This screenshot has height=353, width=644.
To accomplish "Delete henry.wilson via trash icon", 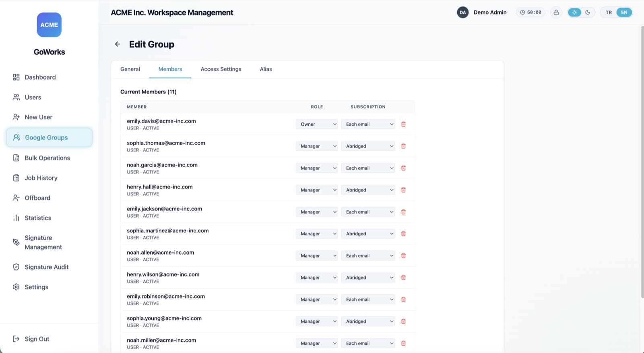I will (403, 278).
